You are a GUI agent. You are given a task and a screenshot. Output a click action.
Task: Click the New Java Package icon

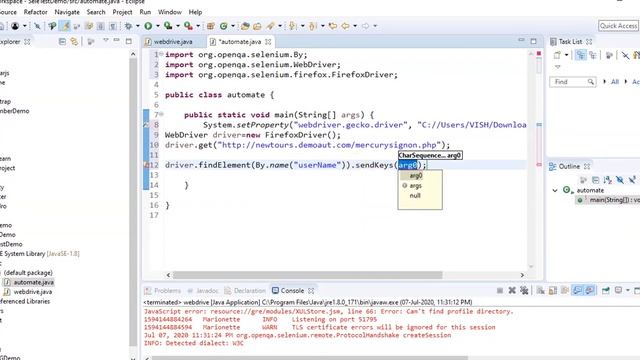(211, 26)
